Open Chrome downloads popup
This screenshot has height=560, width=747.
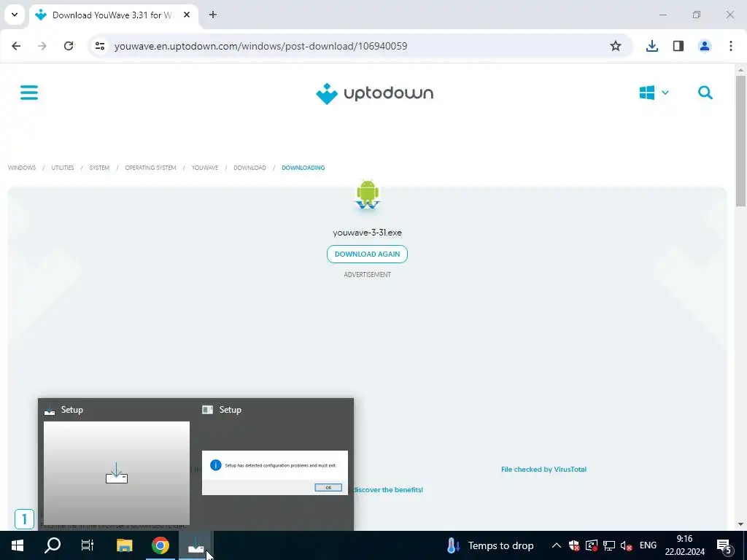652,46
